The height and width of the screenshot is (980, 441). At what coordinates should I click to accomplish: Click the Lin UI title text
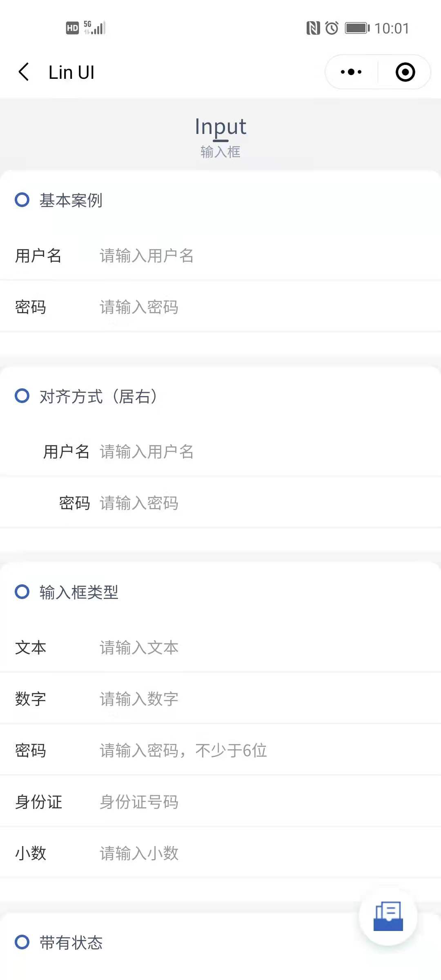tap(71, 71)
